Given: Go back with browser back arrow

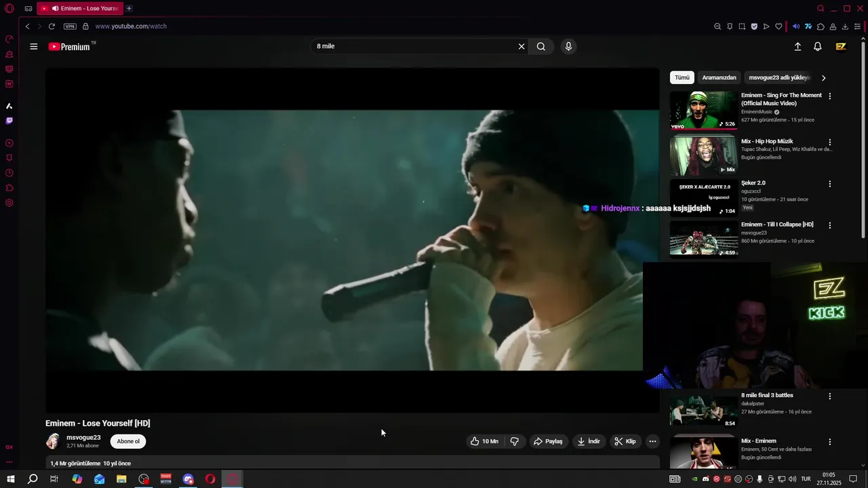Looking at the screenshot, I should (x=27, y=26).
